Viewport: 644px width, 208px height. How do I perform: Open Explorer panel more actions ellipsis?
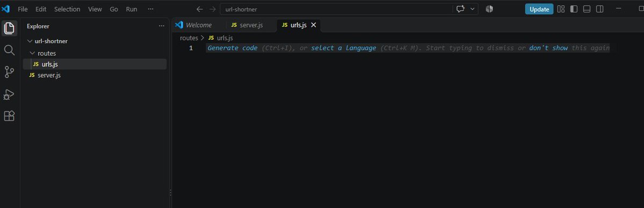point(162,26)
